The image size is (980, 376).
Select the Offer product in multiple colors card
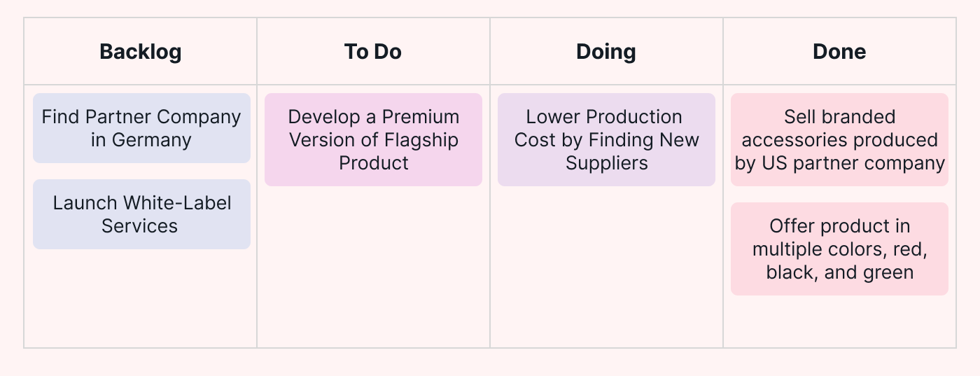click(839, 249)
